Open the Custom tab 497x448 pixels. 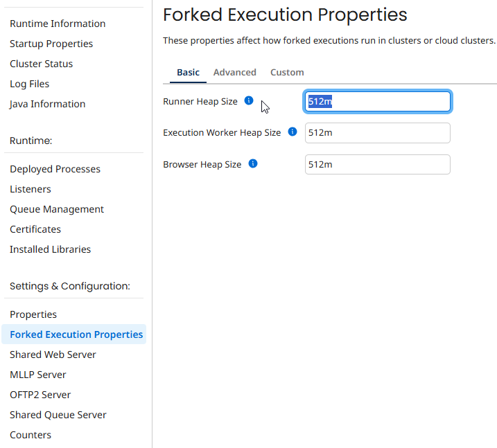(x=287, y=72)
